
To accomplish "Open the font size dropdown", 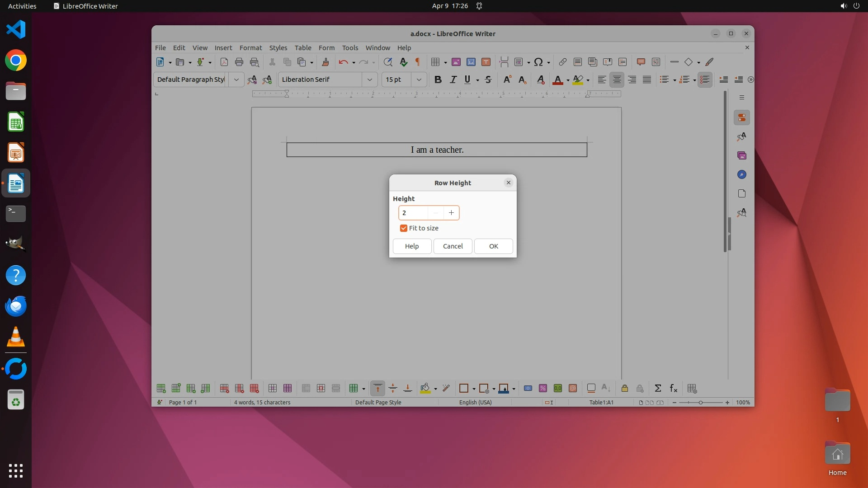I will click(x=419, y=80).
